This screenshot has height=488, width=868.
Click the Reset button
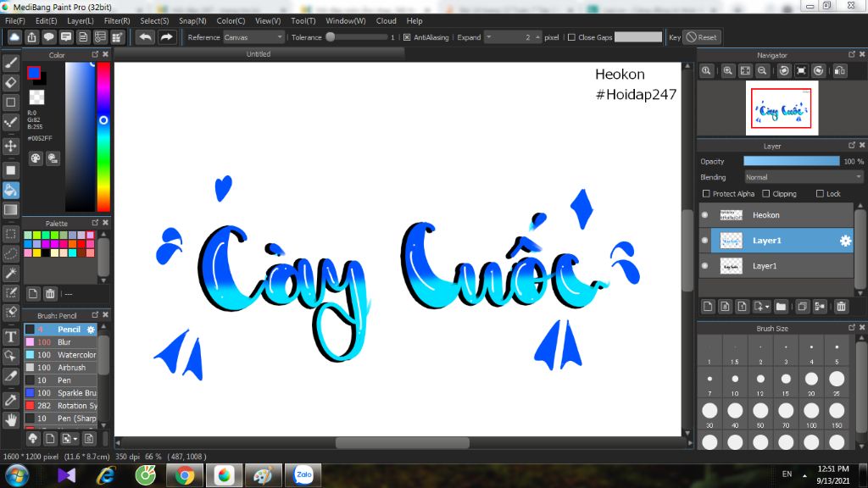(701, 37)
